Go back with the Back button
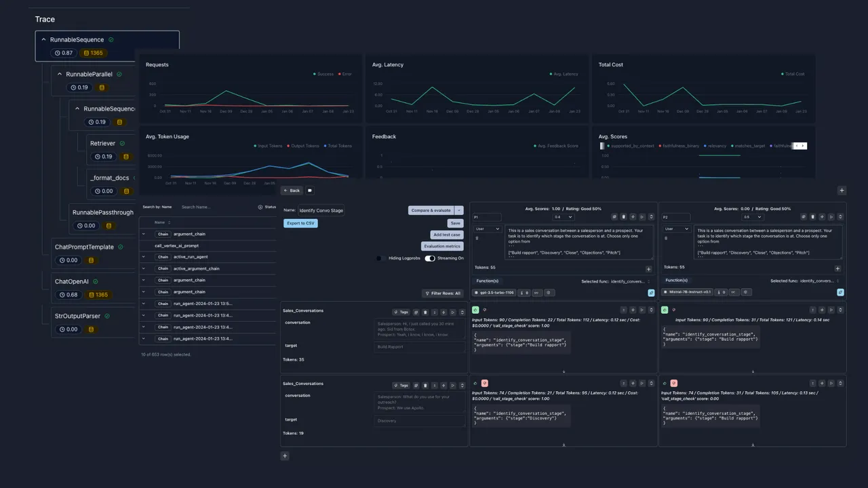The height and width of the screenshot is (488, 868). pos(292,190)
